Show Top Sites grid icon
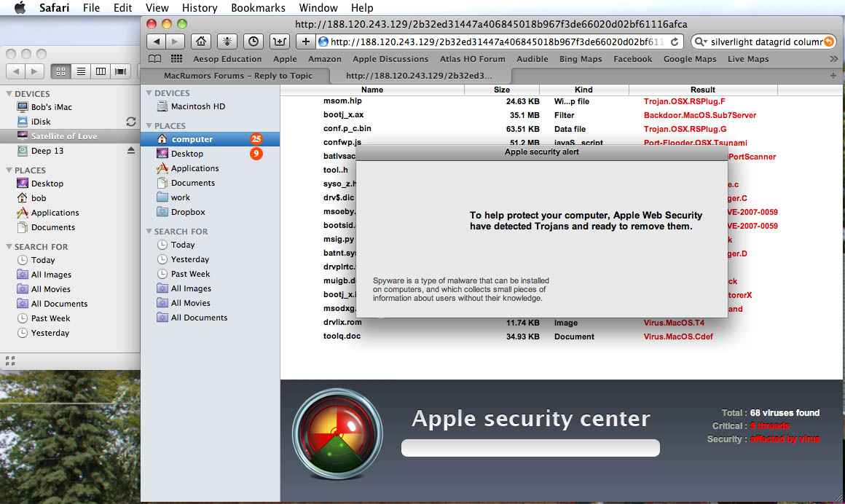This screenshot has height=504, width=845. tap(176, 59)
